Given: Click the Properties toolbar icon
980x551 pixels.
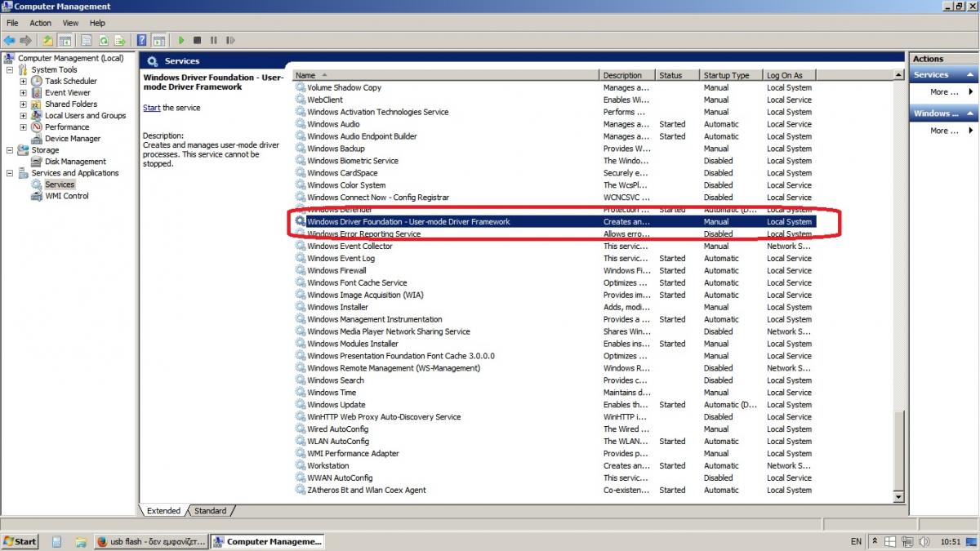Looking at the screenshot, I should click(87, 40).
